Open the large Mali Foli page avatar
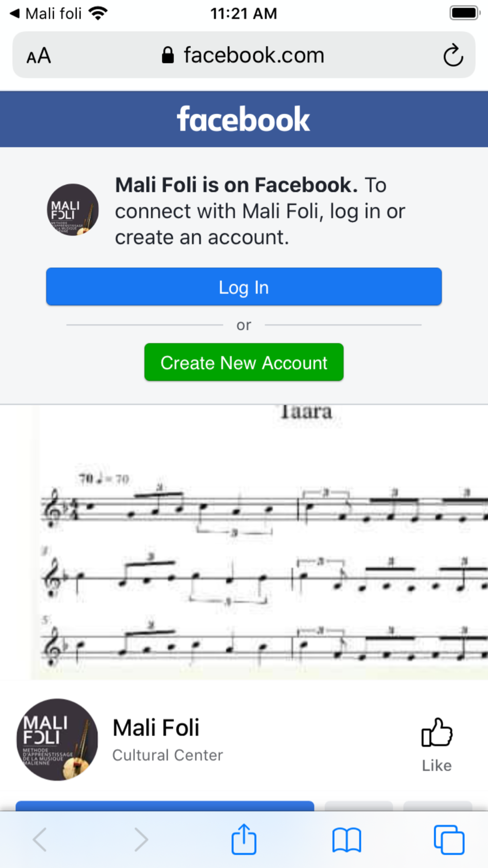The height and width of the screenshot is (868, 488). pos(57,740)
